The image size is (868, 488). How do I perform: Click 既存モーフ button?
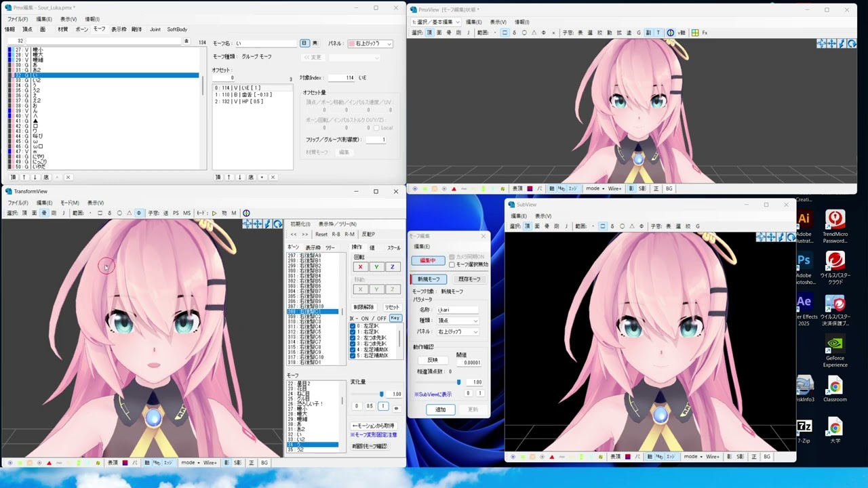[469, 279]
